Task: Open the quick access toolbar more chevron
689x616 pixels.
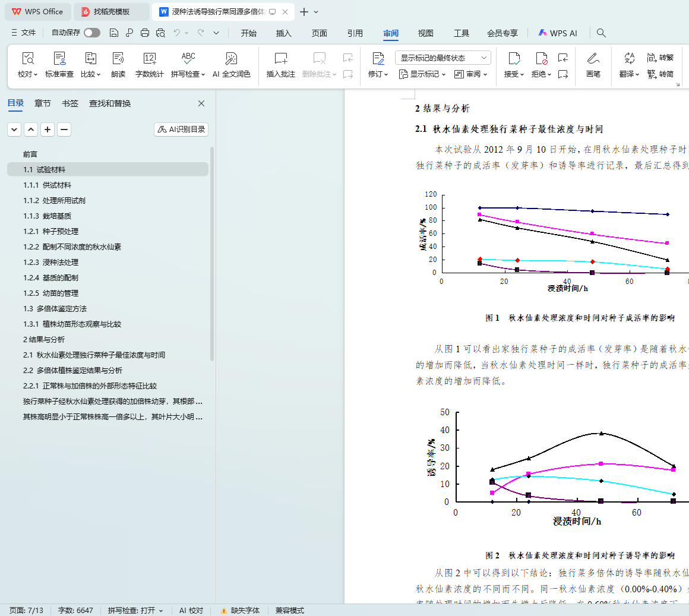Action: click(216, 33)
